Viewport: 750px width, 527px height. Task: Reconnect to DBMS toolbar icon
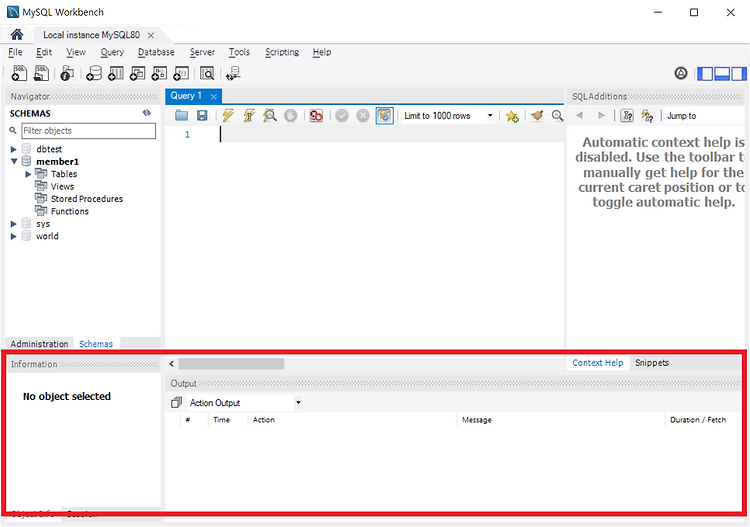[x=233, y=73]
